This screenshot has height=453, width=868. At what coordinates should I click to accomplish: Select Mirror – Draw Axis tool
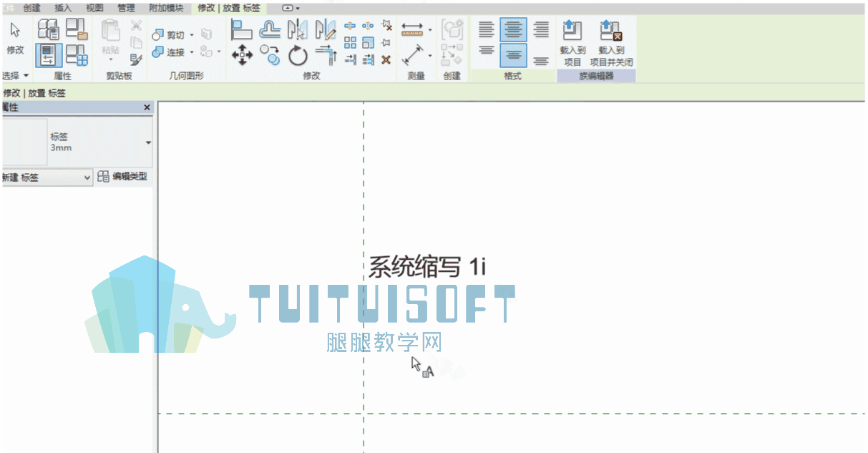[326, 30]
